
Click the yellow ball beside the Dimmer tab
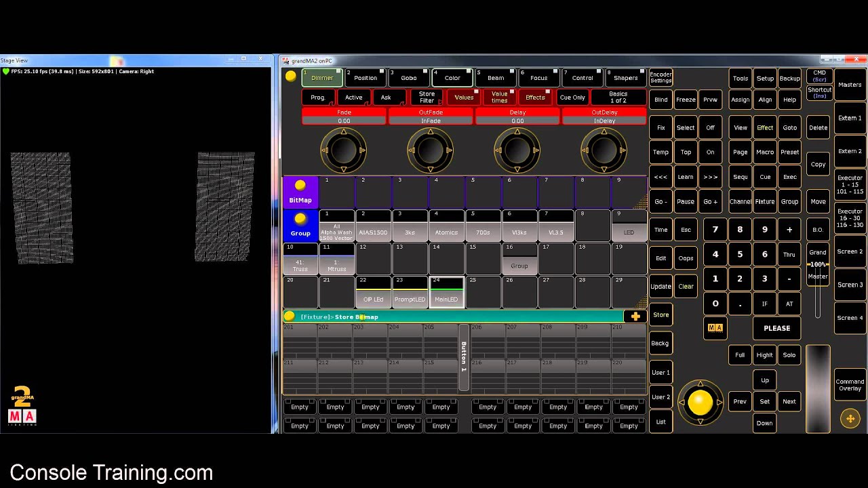pyautogui.click(x=291, y=77)
